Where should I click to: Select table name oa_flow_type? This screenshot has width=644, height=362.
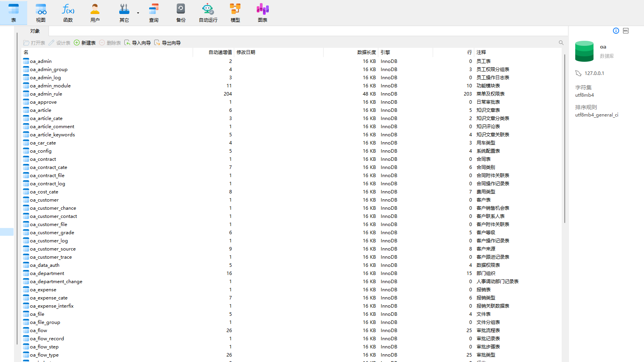point(44,355)
